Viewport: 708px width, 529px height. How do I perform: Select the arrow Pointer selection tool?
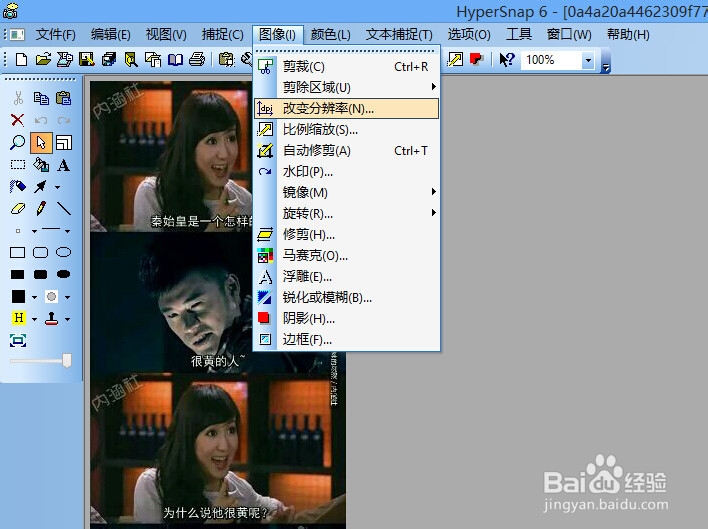click(41, 143)
